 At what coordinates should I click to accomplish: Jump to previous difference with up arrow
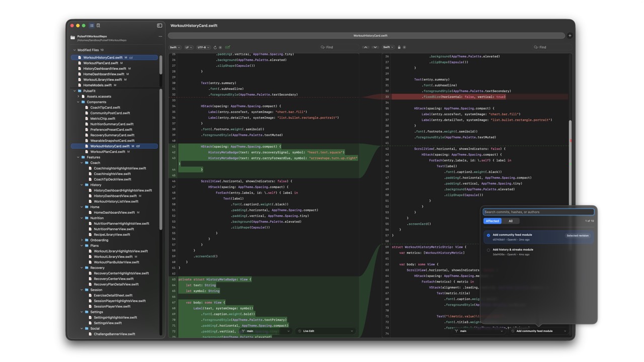366,47
